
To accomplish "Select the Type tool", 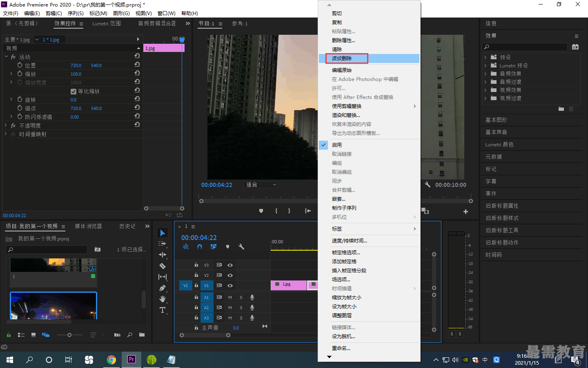I will [x=163, y=310].
